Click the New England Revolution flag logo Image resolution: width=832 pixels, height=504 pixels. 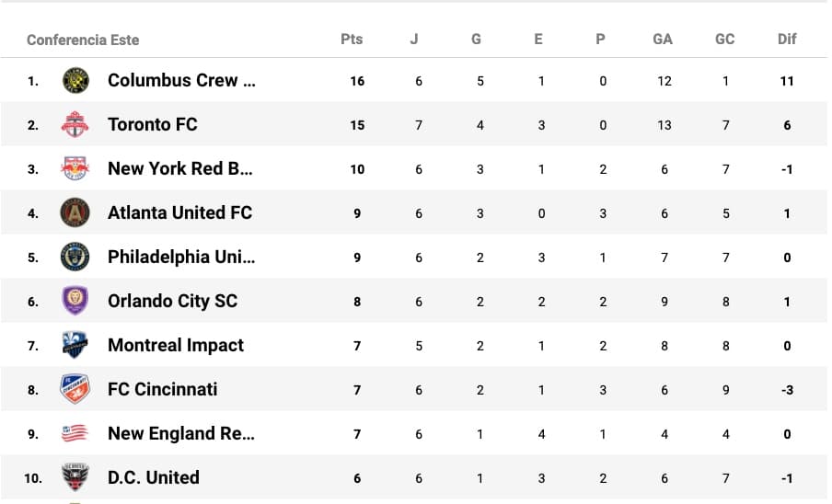click(x=75, y=433)
